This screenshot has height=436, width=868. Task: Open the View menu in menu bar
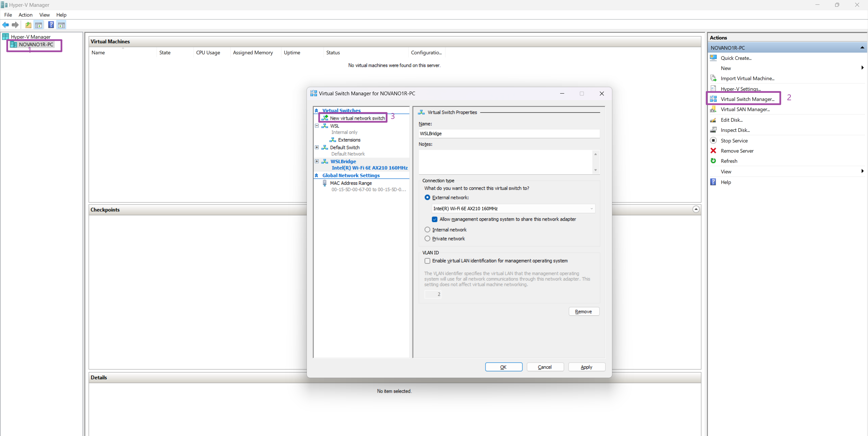click(44, 15)
